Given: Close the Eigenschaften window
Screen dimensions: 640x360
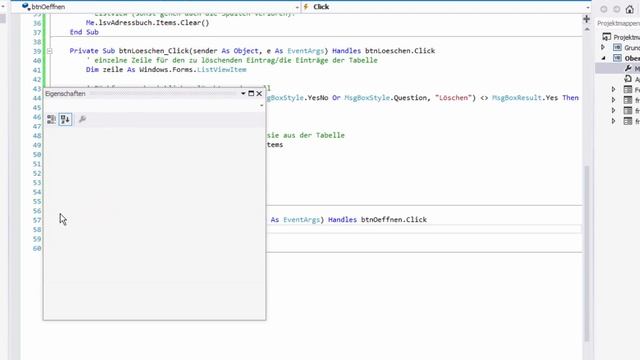Looking at the screenshot, I should click(259, 93).
